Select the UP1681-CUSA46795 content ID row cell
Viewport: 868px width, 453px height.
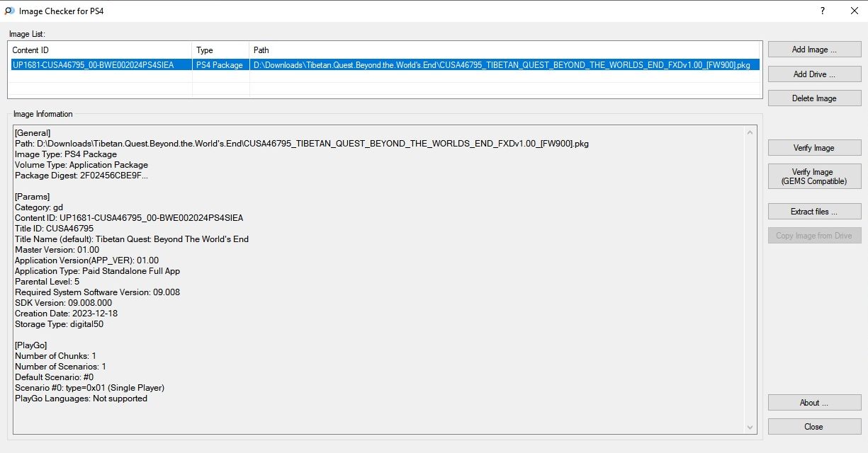(x=100, y=64)
